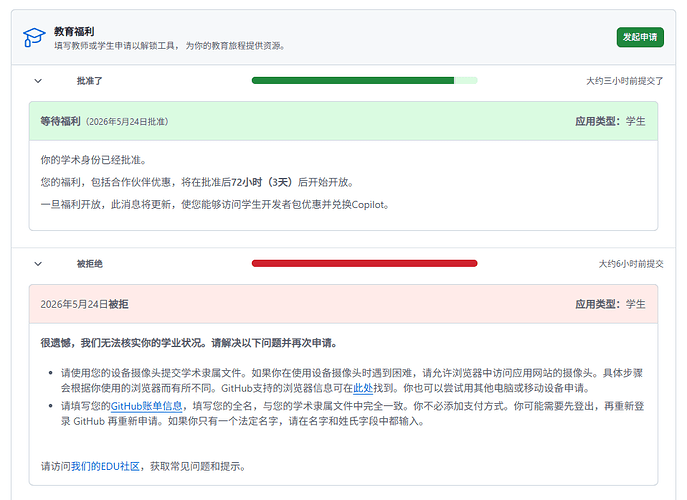Click the red rejected progress bar
Viewport: 687px width, 500px height.
click(365, 263)
